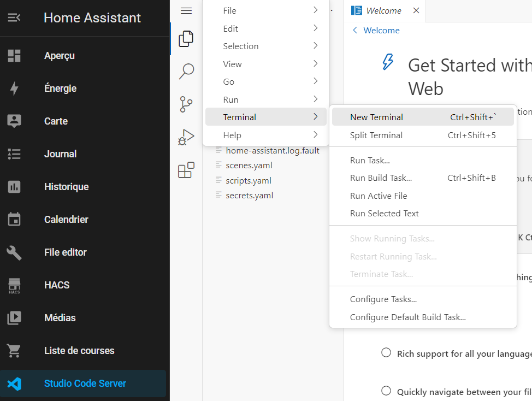Open the Calendrier calendar icon

coord(14,219)
